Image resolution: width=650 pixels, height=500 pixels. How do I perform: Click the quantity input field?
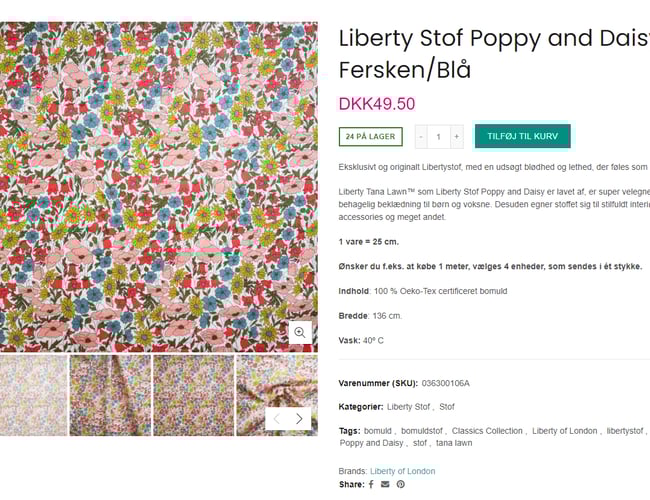pyautogui.click(x=439, y=136)
